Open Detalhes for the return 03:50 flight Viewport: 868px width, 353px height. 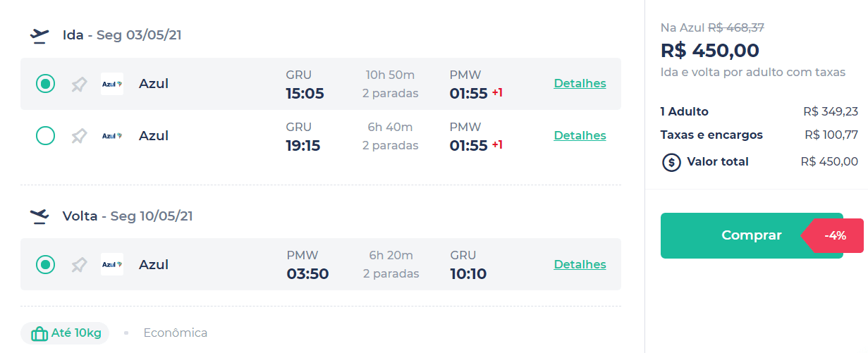pos(580,264)
